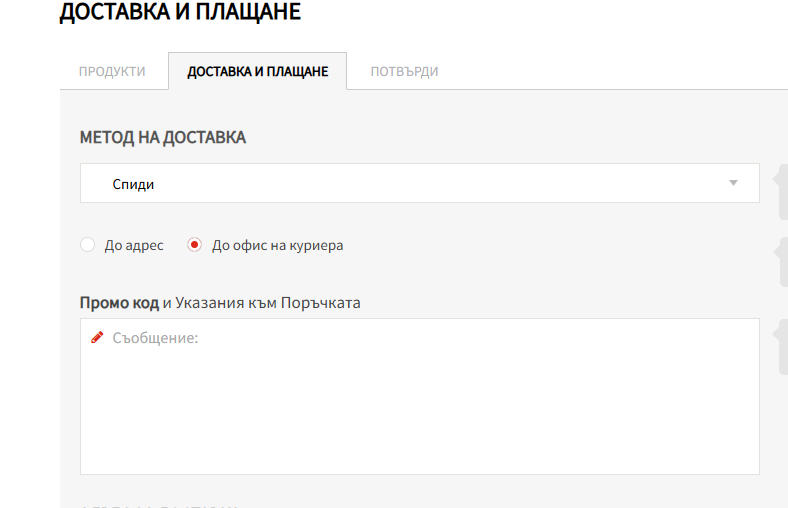Click the 'МЕТОД НА ДОСТАВКА' section heading
Screen dimensions: 788x508
(163, 138)
